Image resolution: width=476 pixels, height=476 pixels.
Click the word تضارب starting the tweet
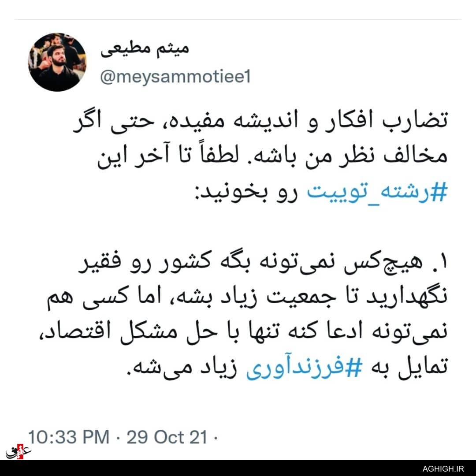pyautogui.click(x=415, y=120)
